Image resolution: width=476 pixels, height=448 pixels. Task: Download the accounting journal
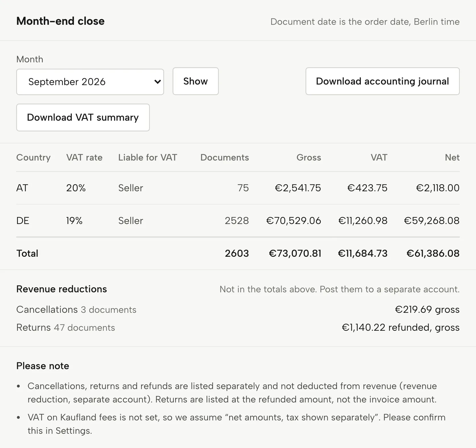tap(382, 81)
